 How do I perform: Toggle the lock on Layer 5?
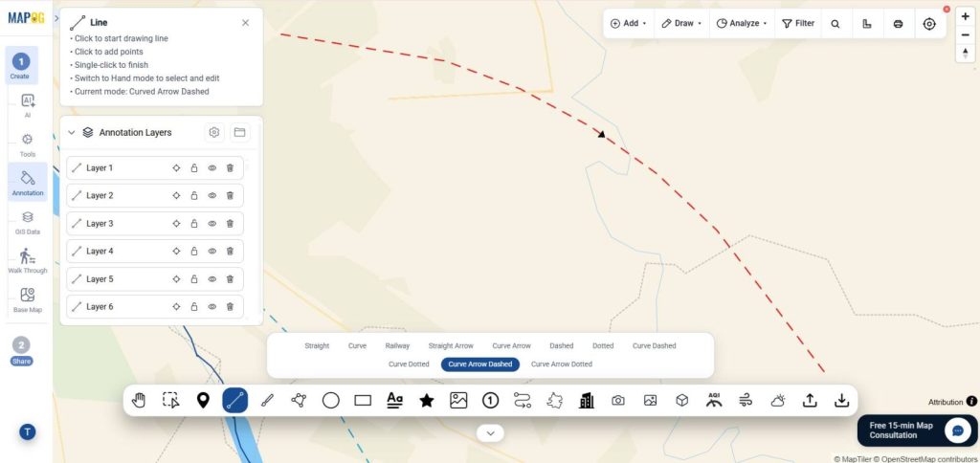pos(194,279)
